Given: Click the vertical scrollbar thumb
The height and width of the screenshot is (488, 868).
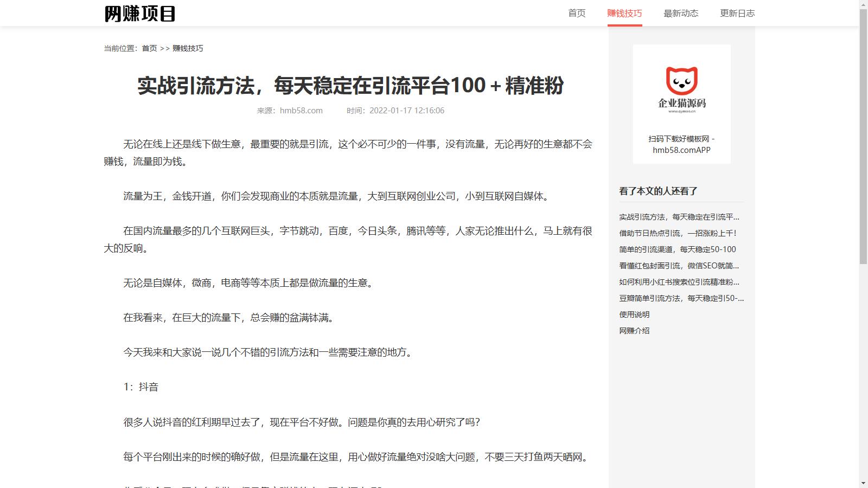Looking at the screenshot, I should pos(863,136).
